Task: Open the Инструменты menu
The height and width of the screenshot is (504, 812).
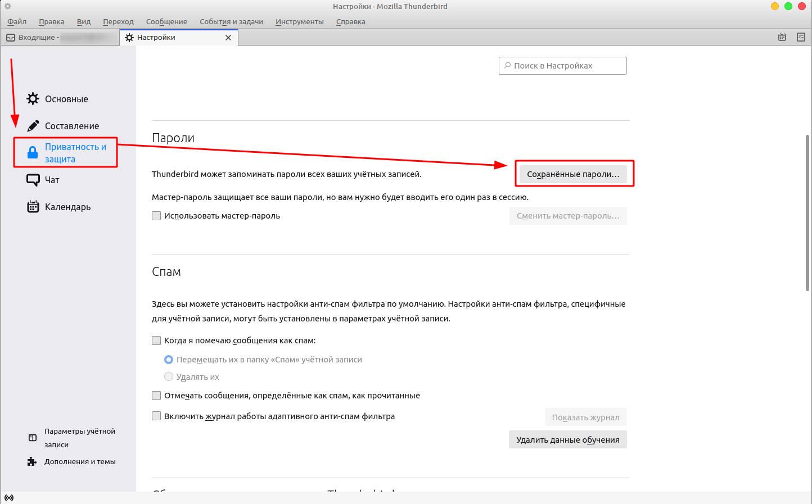Action: click(x=299, y=21)
